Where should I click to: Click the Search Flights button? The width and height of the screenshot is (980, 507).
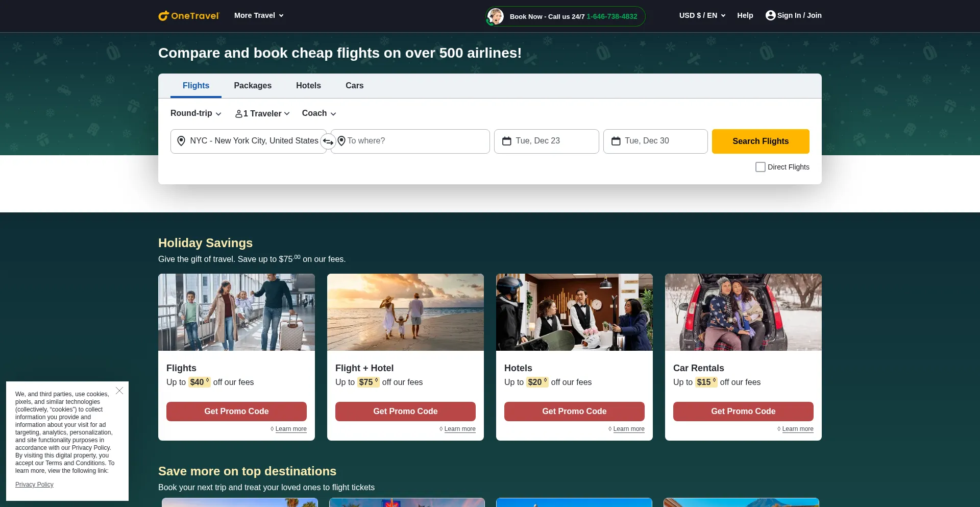click(761, 141)
